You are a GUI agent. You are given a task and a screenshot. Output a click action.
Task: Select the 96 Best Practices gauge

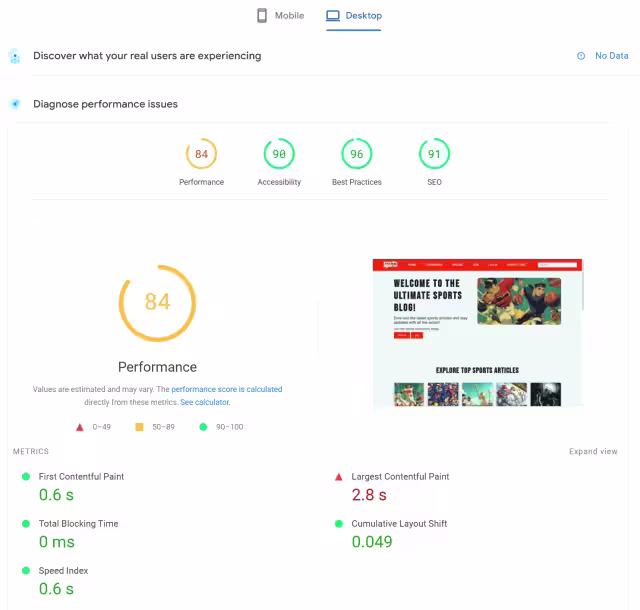pyautogui.click(x=356, y=154)
